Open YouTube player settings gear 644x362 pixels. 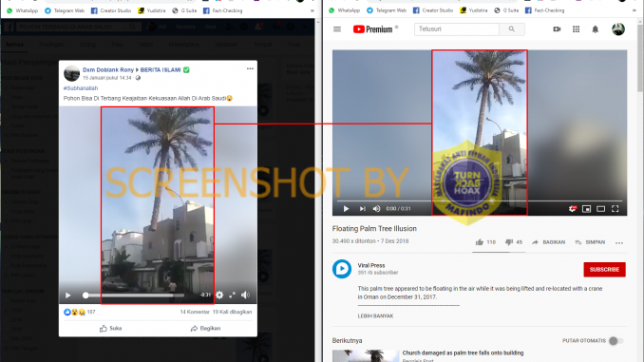pos(572,209)
